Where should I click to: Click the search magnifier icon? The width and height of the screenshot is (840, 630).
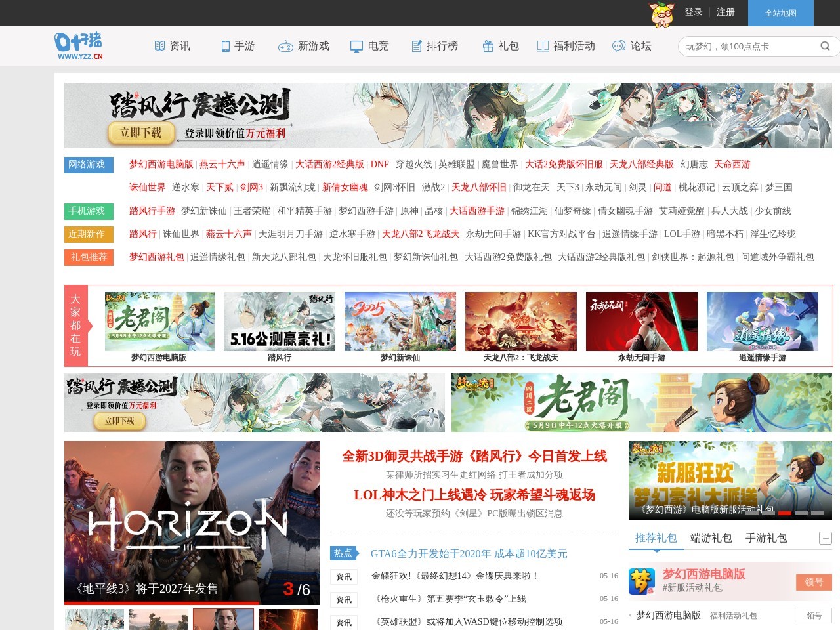[x=825, y=46]
